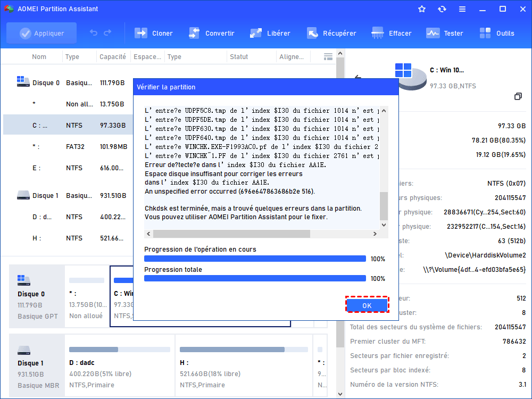The image size is (532, 399).
Task: Click the OK button in the dialog
Action: [x=367, y=305]
